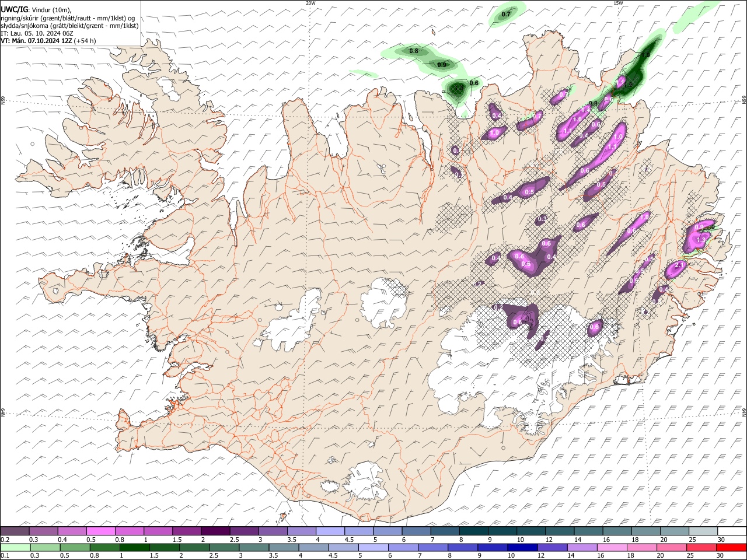
Task: Click the 0.7 value in the northernmost green patch
Action: point(507,14)
